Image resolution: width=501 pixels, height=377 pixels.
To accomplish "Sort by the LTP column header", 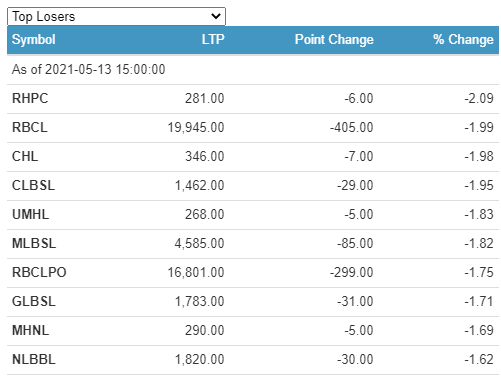I will [213, 39].
